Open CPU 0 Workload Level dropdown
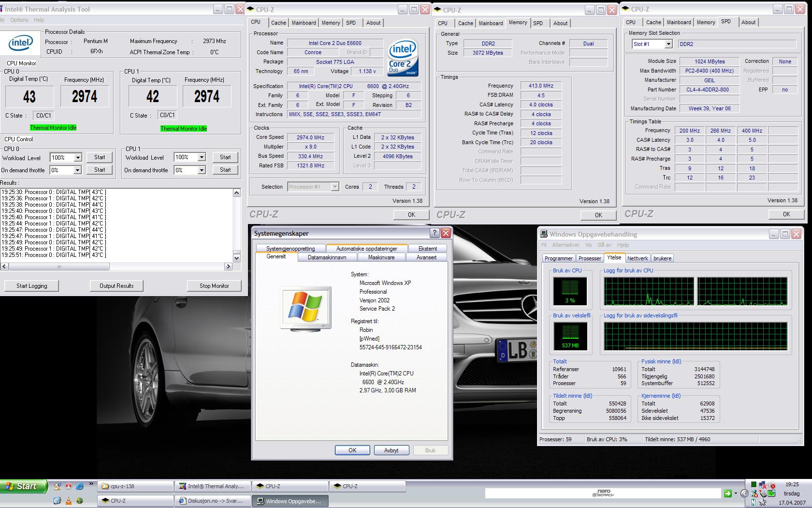 tap(77, 158)
